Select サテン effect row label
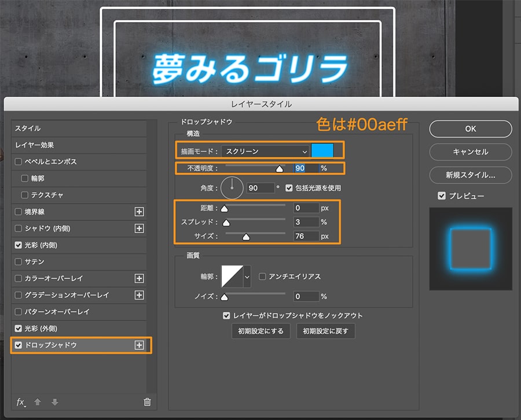 [x=34, y=261]
